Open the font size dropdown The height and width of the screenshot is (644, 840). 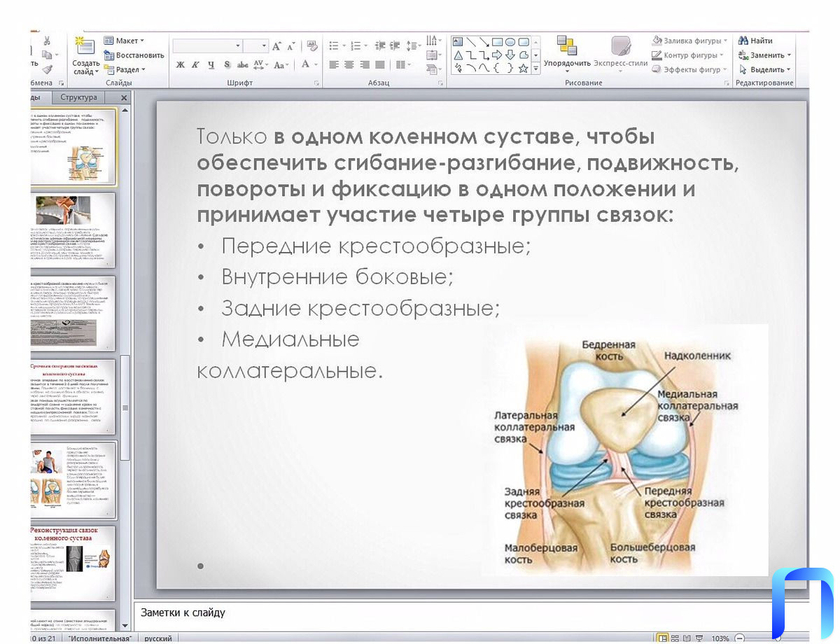[264, 45]
